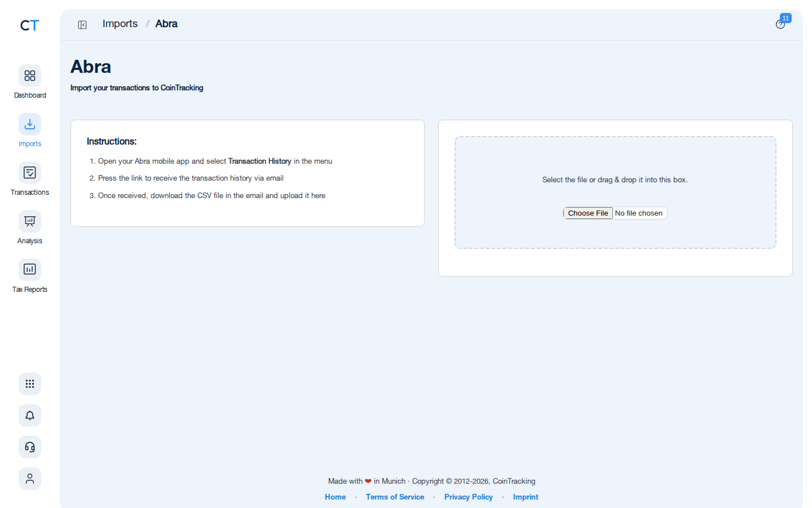
Task: Click 'No file chosen' label
Action: tap(639, 213)
